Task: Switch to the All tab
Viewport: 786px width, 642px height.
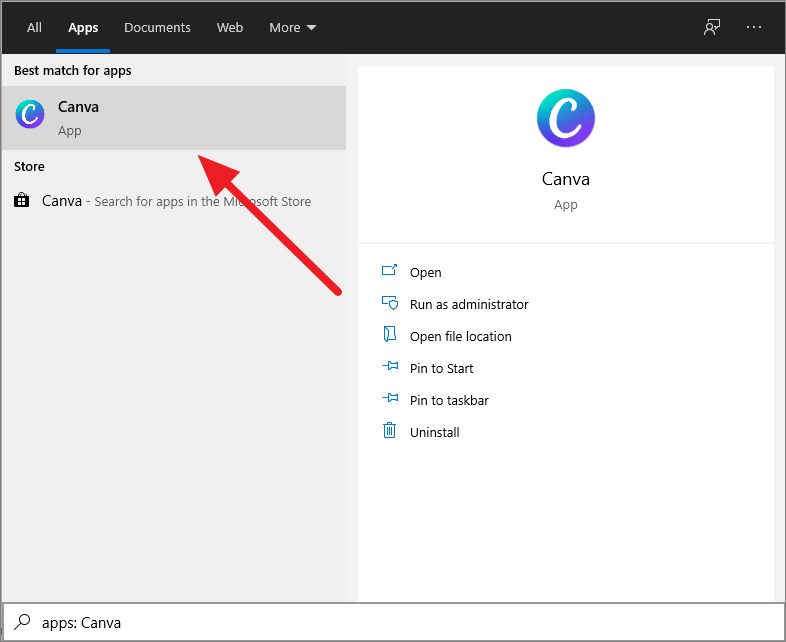Action: pyautogui.click(x=34, y=27)
